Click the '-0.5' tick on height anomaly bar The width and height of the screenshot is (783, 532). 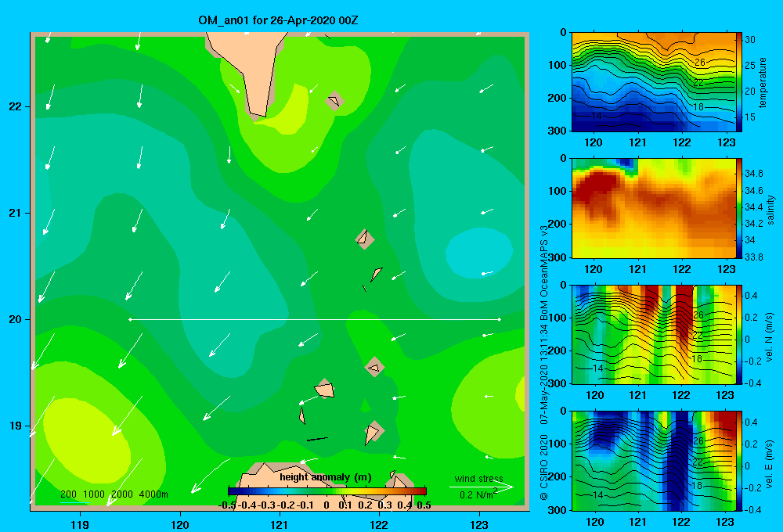pyautogui.click(x=227, y=505)
